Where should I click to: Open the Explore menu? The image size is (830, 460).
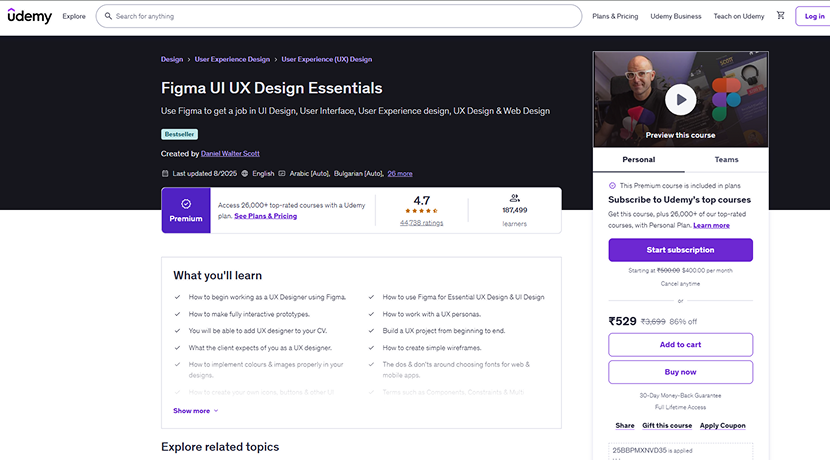(74, 16)
